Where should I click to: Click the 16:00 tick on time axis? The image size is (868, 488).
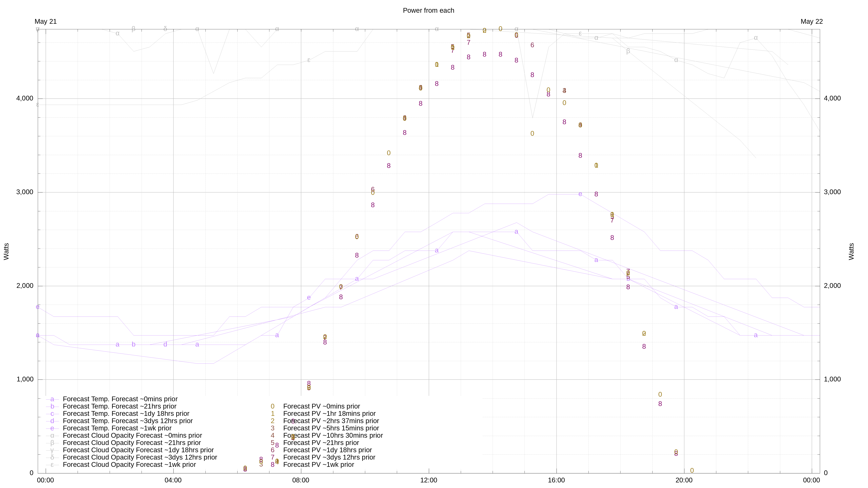[556, 480]
